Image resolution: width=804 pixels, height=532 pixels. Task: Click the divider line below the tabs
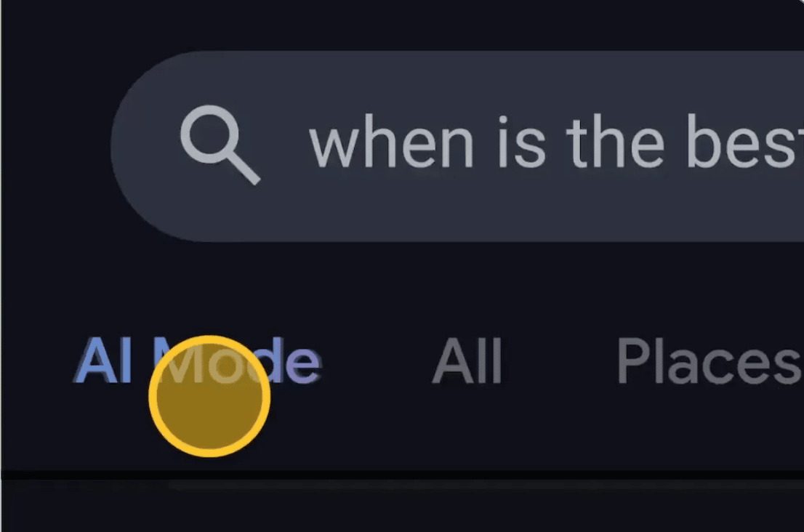coord(402,475)
